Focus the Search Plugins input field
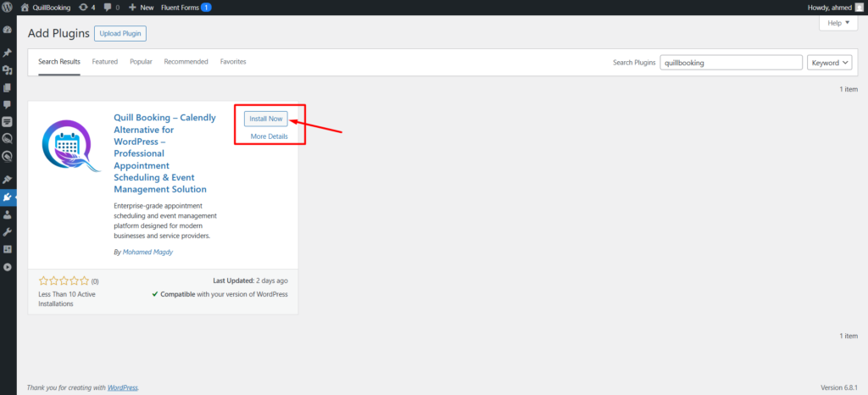This screenshot has height=395, width=868. pyautogui.click(x=732, y=63)
